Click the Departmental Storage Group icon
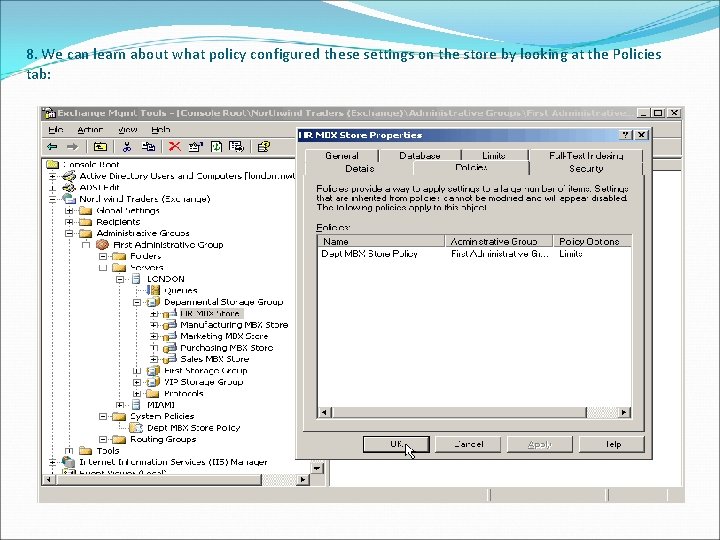This screenshot has height=540, width=720. [x=153, y=302]
